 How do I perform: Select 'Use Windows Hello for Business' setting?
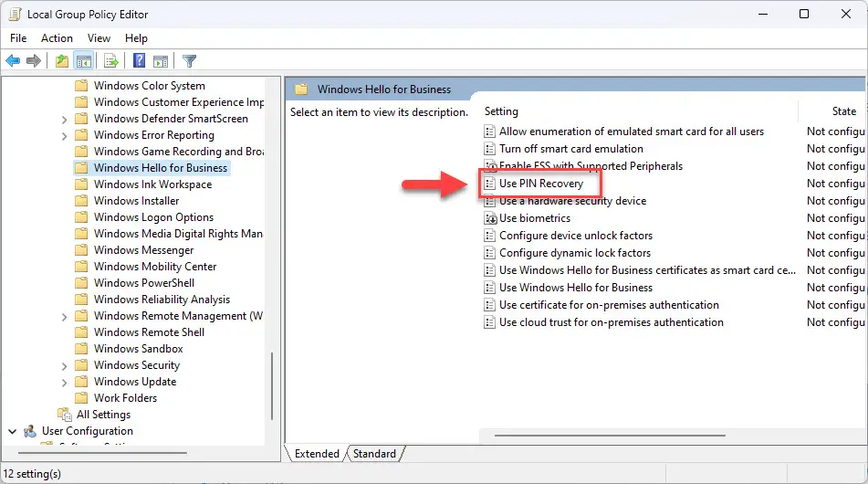[576, 288]
